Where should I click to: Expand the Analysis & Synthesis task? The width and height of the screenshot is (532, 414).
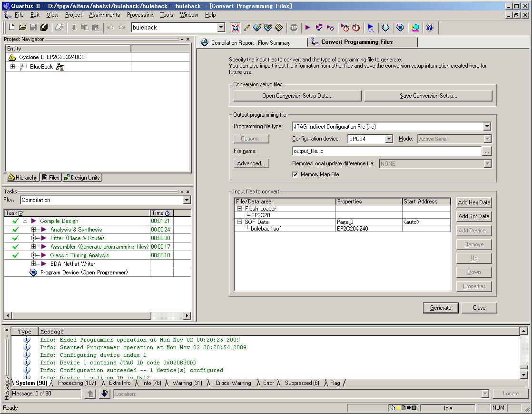click(x=33, y=230)
